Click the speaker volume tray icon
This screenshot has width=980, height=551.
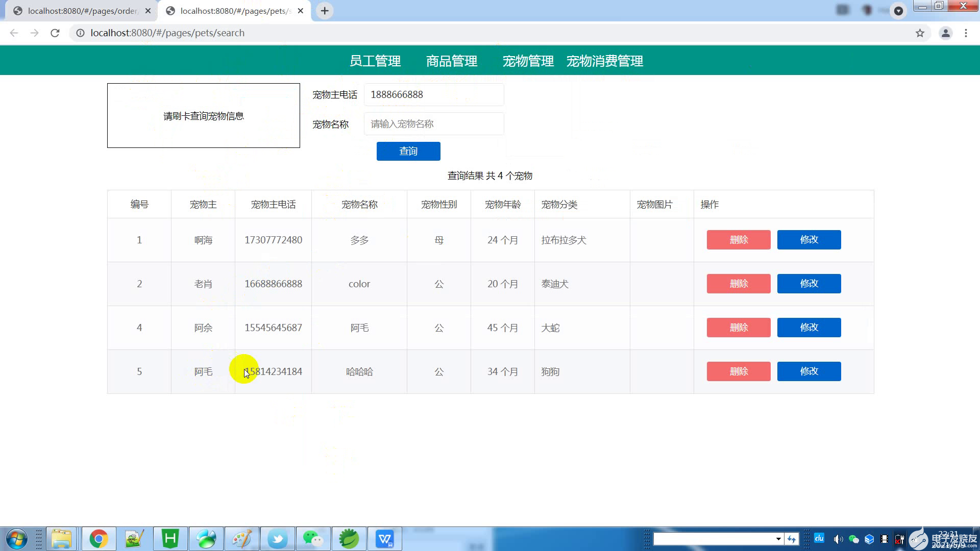tap(838, 539)
